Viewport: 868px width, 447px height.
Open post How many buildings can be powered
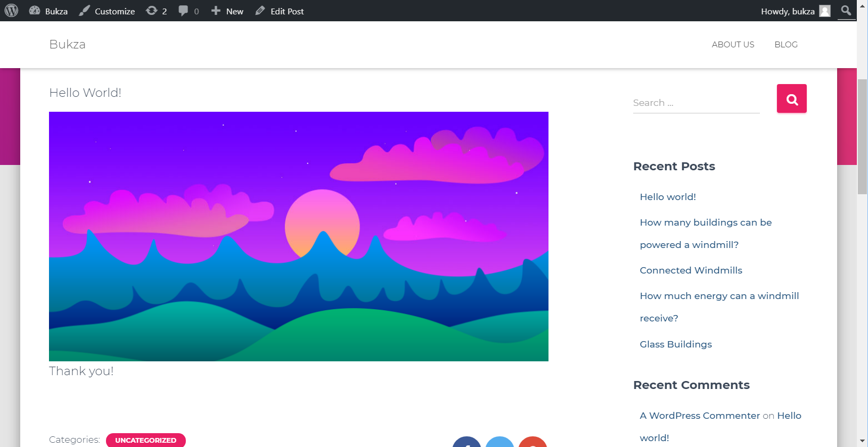coord(706,234)
